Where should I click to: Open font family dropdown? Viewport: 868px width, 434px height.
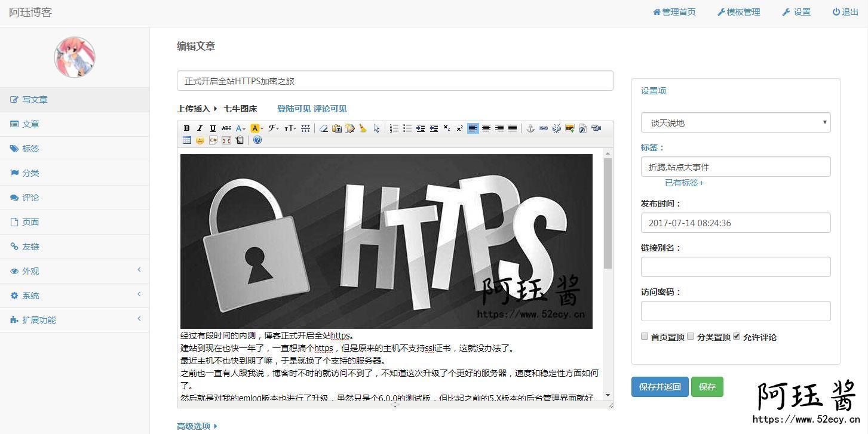[274, 128]
